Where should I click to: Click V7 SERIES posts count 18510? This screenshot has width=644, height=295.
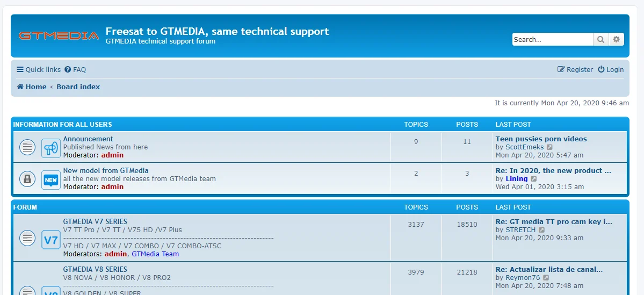click(x=467, y=225)
